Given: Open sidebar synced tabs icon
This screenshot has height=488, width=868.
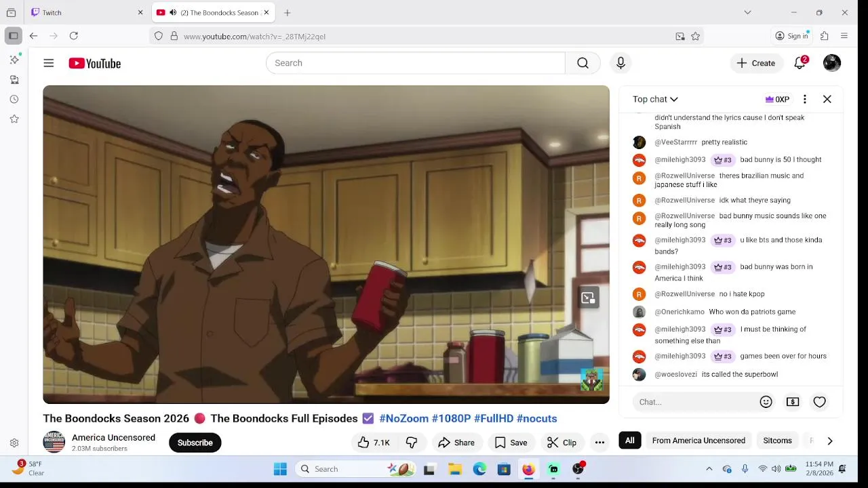Looking at the screenshot, I should 14,79.
